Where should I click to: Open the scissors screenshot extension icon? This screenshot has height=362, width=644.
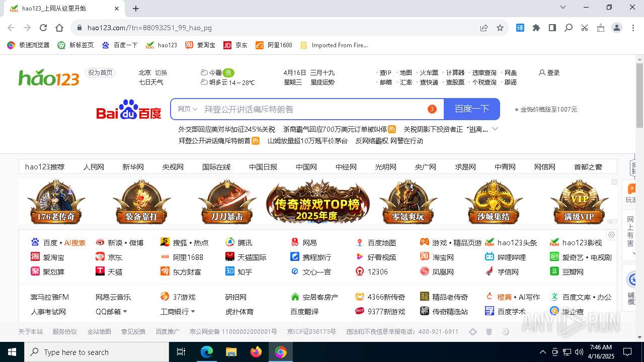tap(585, 28)
